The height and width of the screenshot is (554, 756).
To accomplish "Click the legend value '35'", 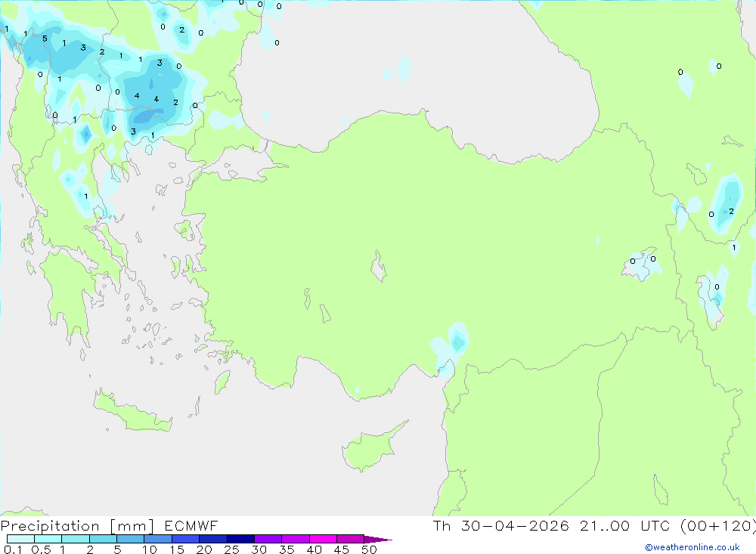I will (x=287, y=549).
